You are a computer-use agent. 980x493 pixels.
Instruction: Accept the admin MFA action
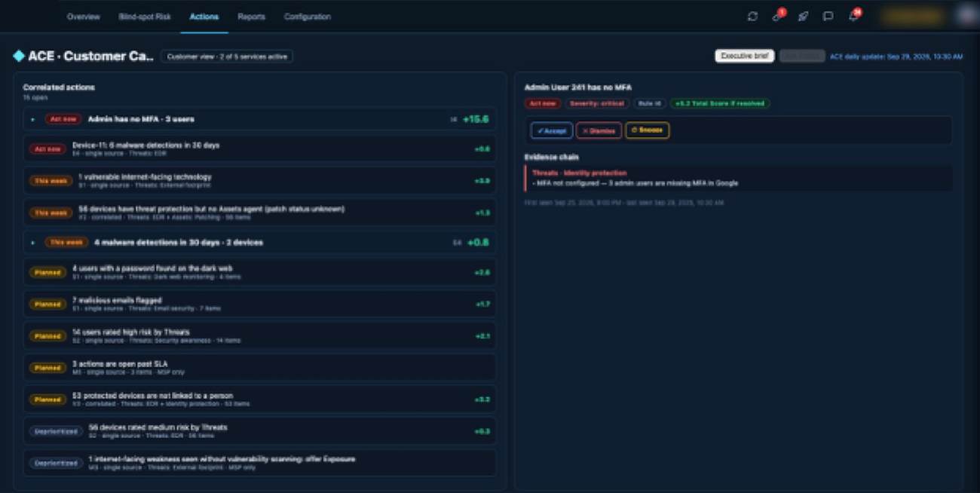tap(552, 130)
